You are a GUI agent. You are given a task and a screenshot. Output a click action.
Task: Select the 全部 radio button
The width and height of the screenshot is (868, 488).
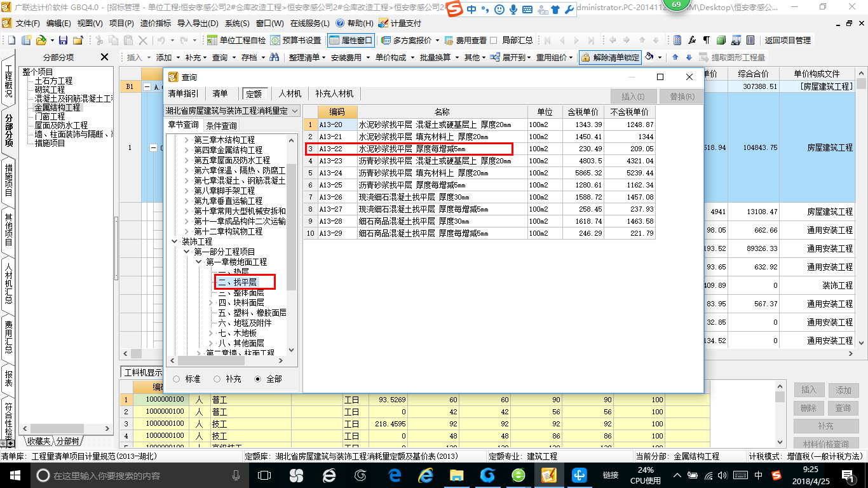coord(258,379)
